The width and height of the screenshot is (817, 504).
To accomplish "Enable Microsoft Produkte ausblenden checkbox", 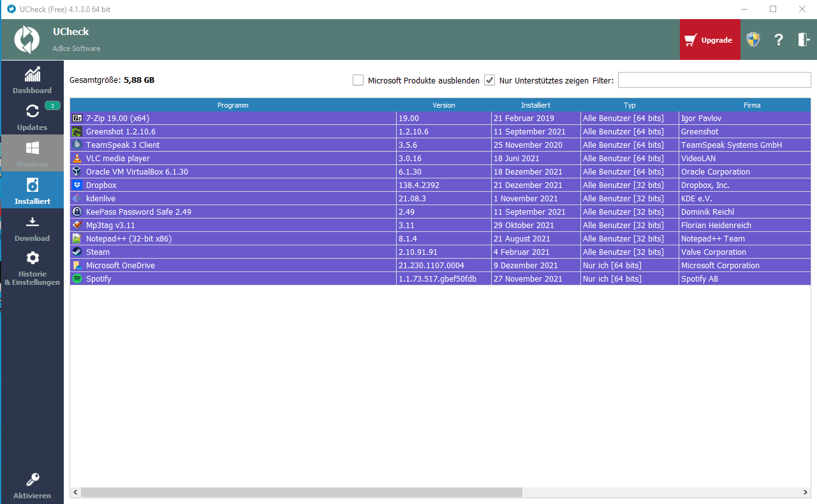I will [358, 80].
